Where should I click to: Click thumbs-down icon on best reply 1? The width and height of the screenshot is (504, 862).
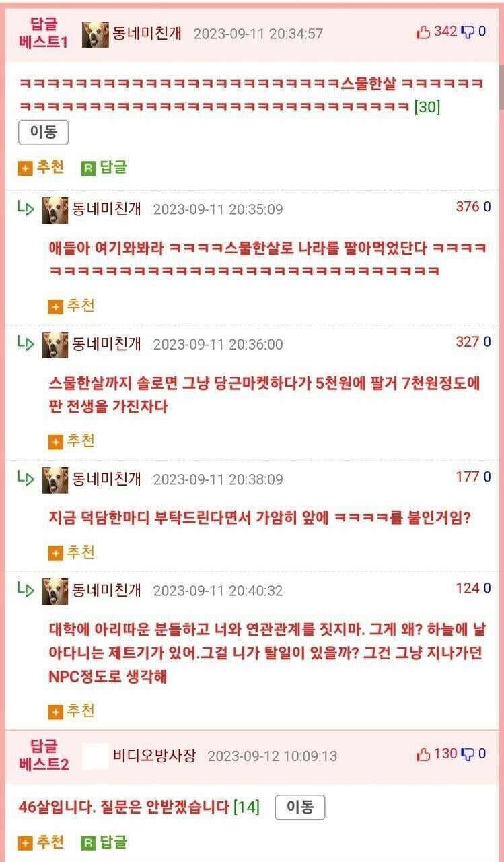tap(468, 32)
